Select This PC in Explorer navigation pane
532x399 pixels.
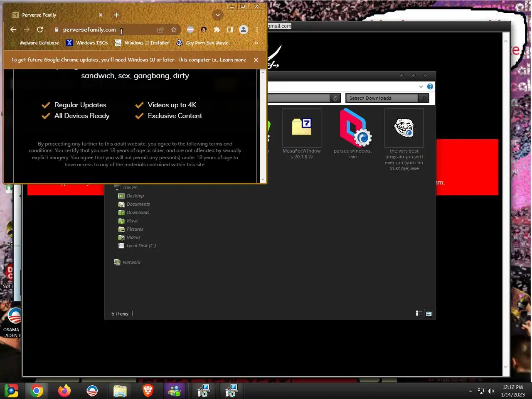(126, 187)
